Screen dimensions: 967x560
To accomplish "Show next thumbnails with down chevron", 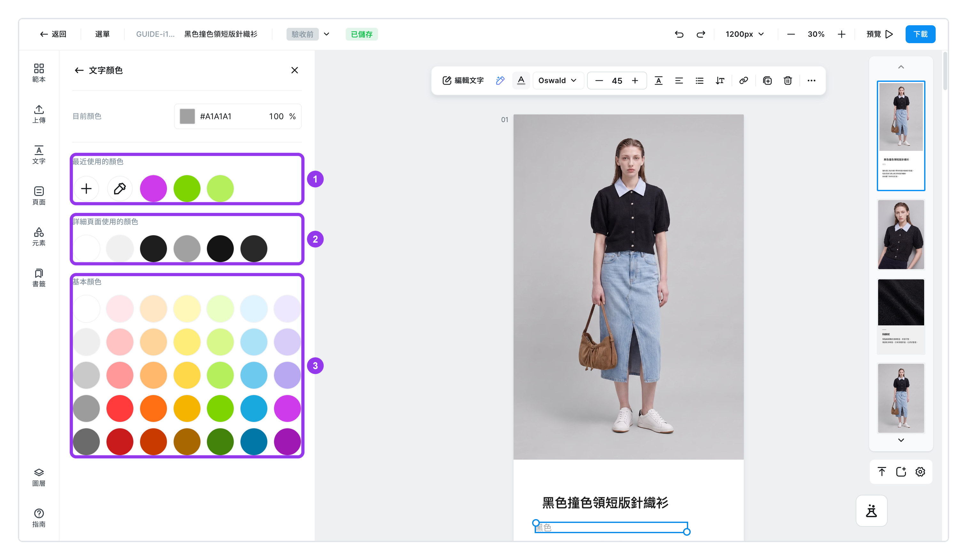I will 900,440.
